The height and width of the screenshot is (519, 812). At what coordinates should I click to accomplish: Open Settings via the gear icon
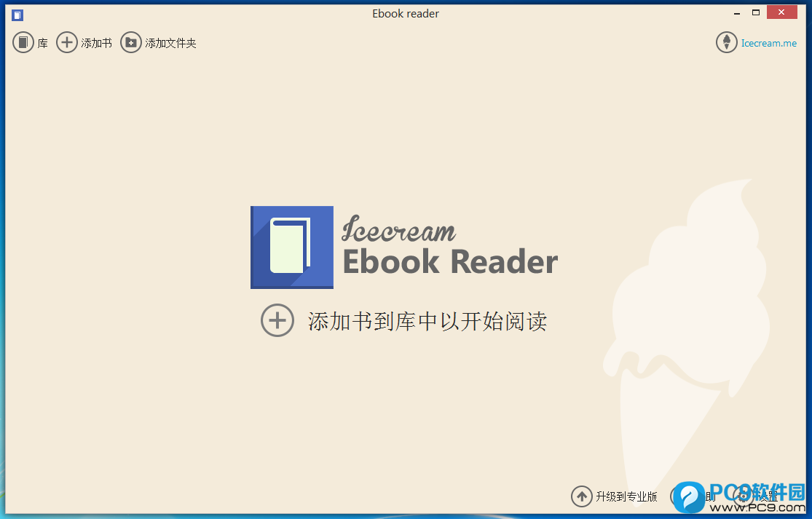[744, 496]
